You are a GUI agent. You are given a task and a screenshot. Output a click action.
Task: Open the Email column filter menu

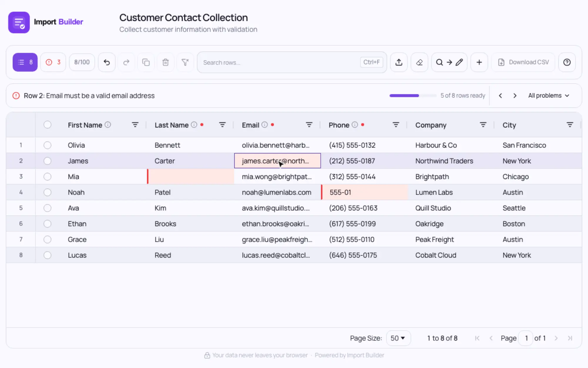click(x=309, y=125)
